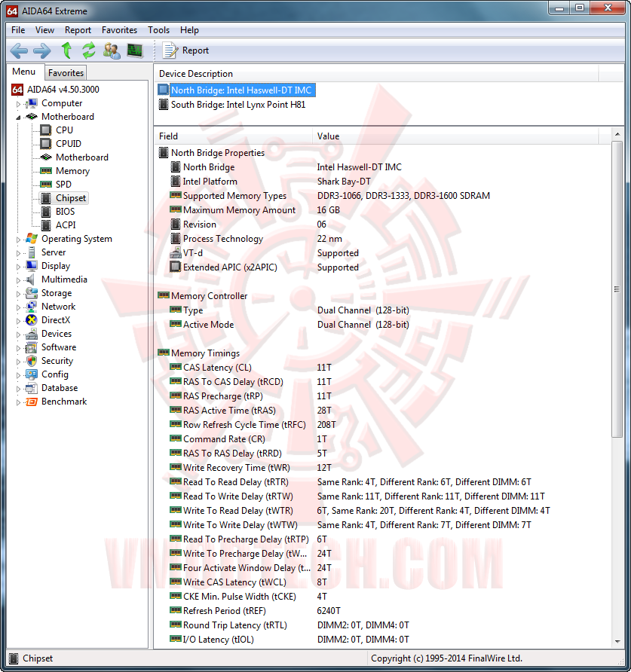Image resolution: width=631 pixels, height=672 pixels.
Task: Click the Back navigation arrow
Action: pyautogui.click(x=20, y=50)
